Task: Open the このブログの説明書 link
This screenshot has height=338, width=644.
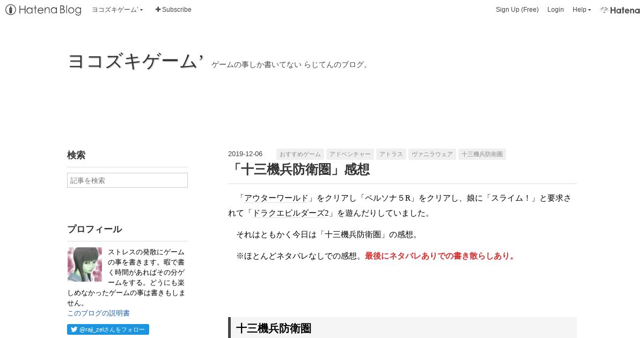Action: click(x=98, y=313)
